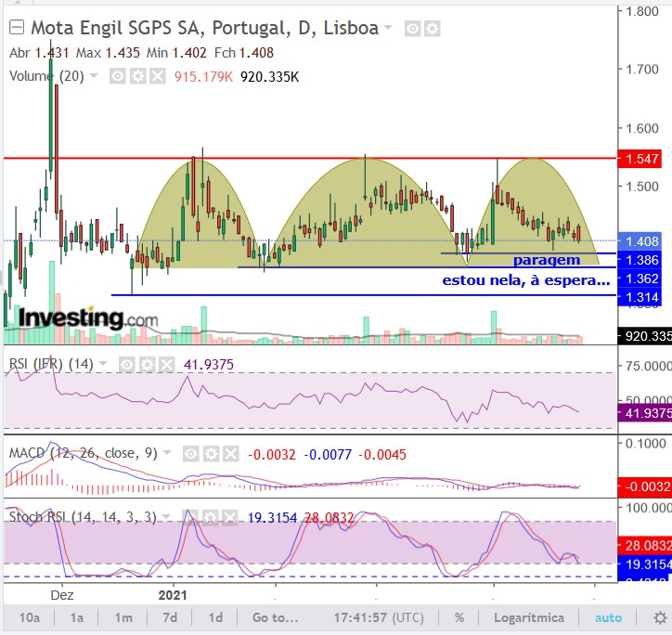The image size is (672, 635).
Task: Open Stoch RSI settings gear
Action: click(x=210, y=517)
